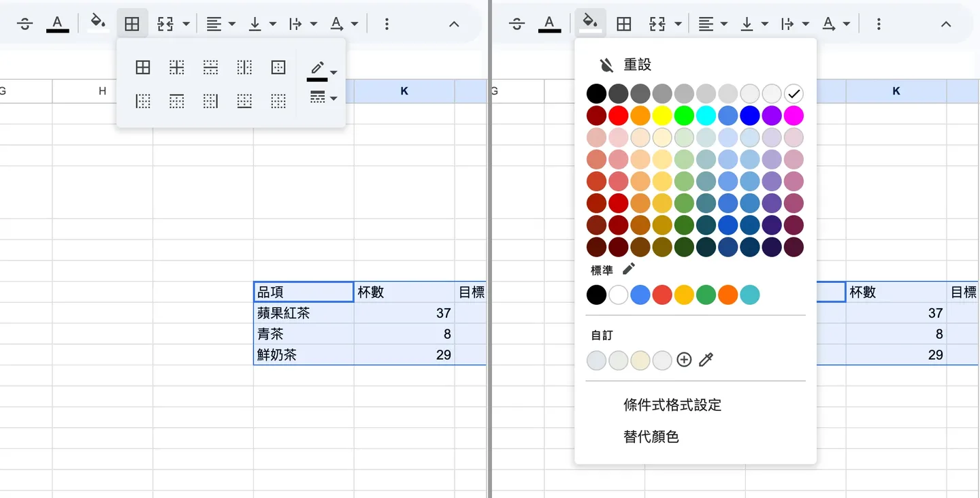
Task: Clear all borders from selection
Action: (x=278, y=101)
